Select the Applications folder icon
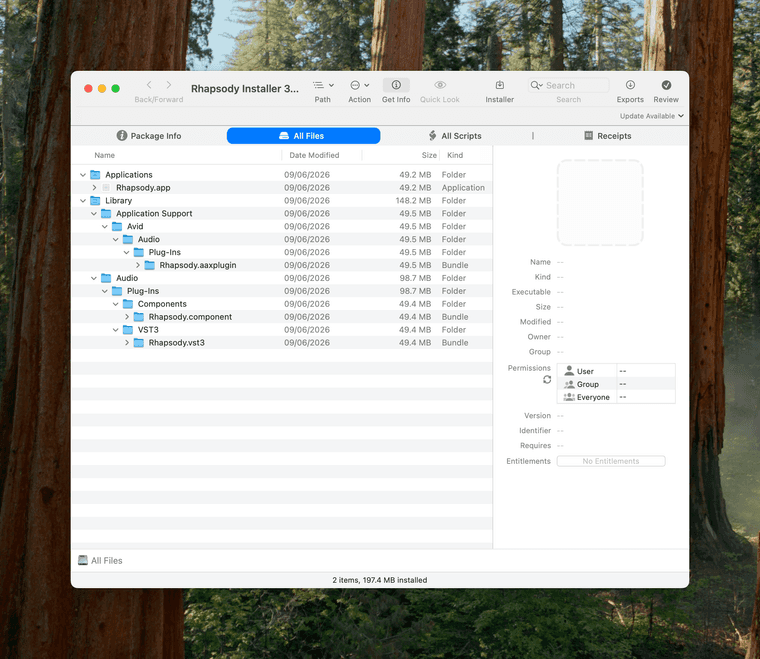760x659 pixels. (95, 174)
